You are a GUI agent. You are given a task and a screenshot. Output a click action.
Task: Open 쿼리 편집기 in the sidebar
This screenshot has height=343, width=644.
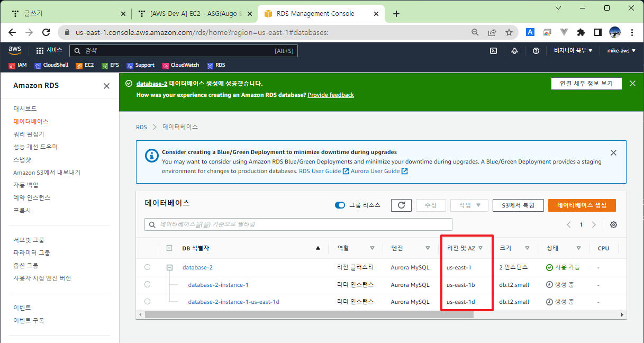pos(29,134)
